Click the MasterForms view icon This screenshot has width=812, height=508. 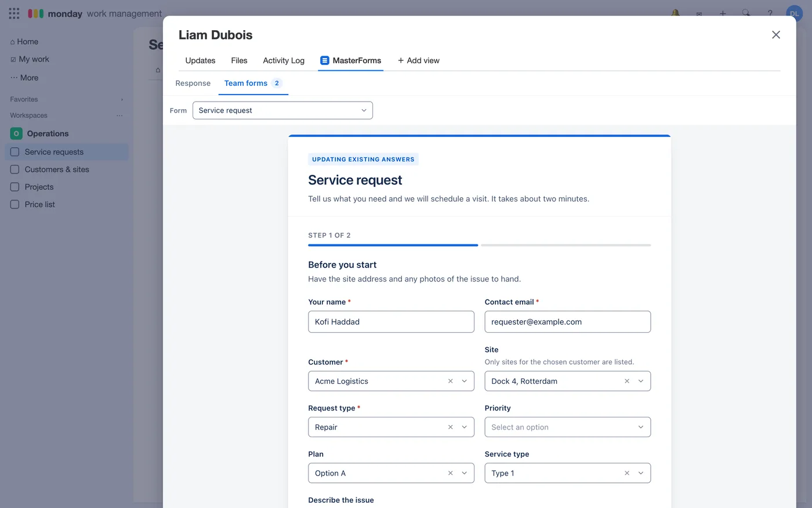click(325, 60)
